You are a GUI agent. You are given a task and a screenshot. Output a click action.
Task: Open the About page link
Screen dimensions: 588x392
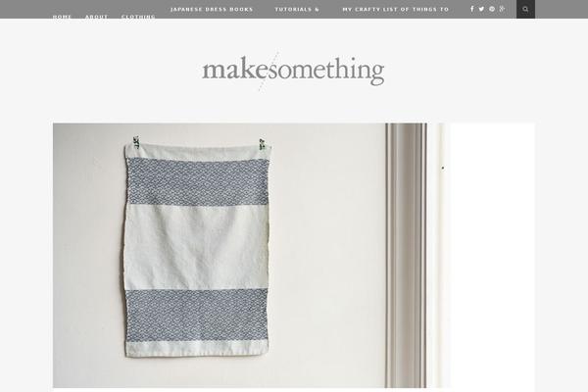96,17
